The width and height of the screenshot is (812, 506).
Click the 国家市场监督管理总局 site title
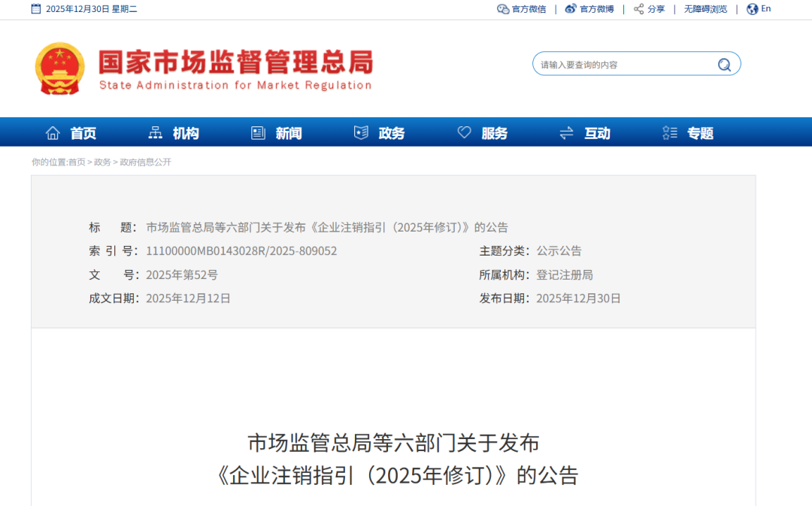235,62
